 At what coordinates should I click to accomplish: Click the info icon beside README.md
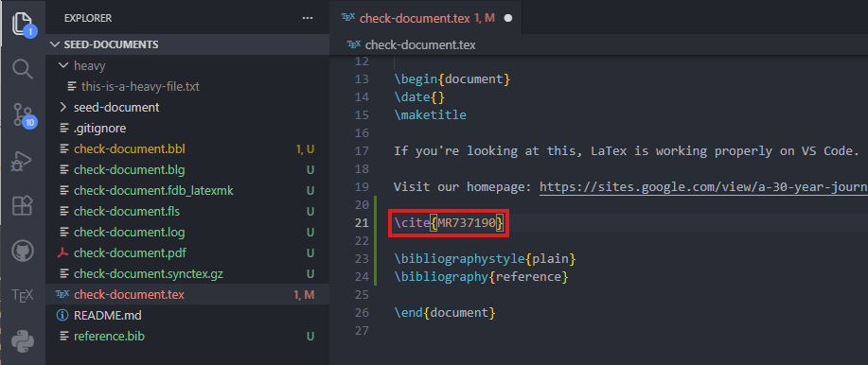point(63,316)
